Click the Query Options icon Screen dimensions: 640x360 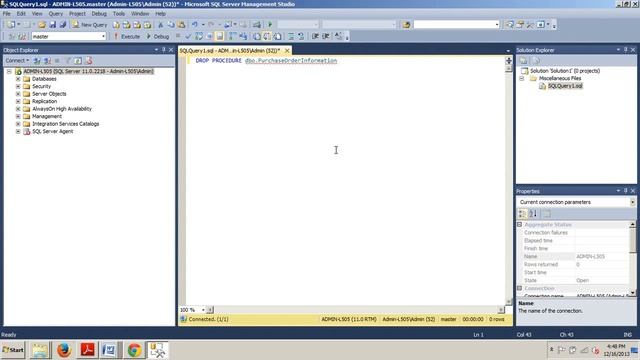coord(209,36)
